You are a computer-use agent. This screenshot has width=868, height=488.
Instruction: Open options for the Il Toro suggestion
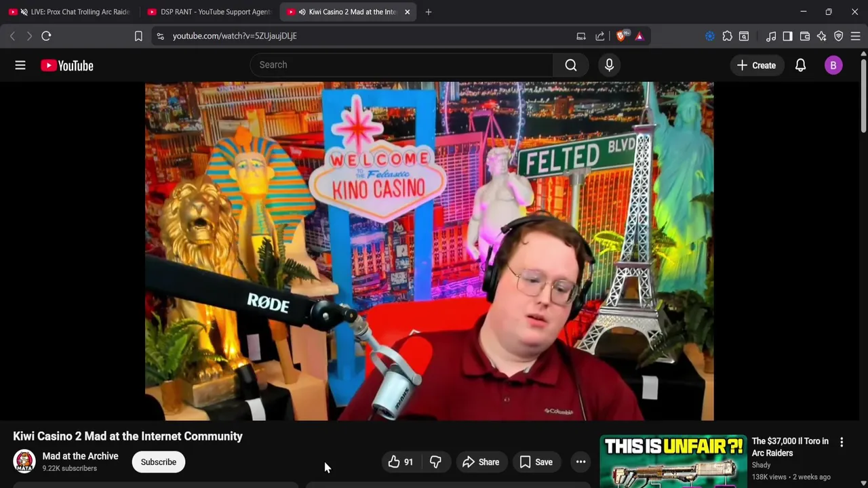[x=842, y=442]
